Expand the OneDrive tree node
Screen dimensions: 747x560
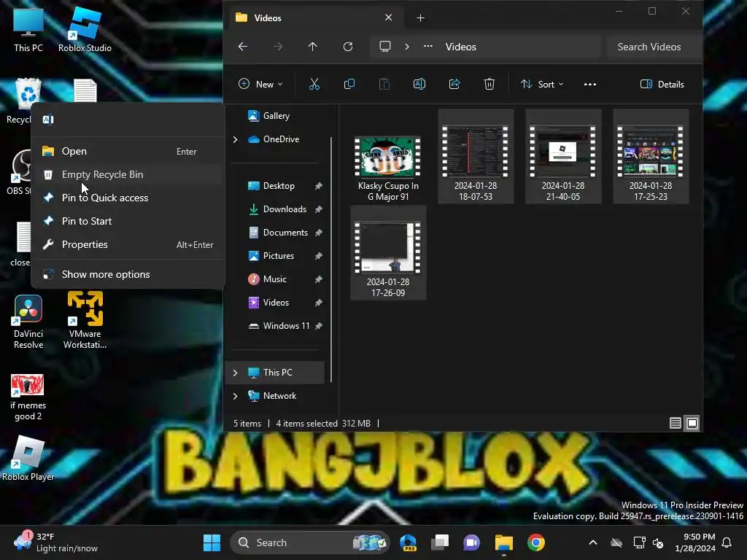click(236, 139)
